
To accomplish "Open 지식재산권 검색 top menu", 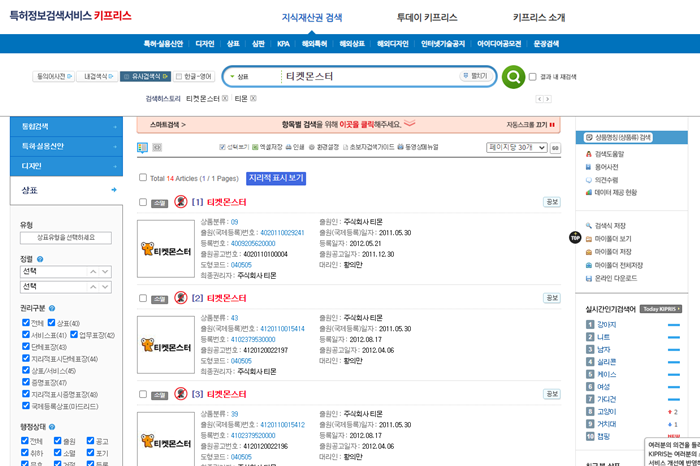I will coord(312,18).
